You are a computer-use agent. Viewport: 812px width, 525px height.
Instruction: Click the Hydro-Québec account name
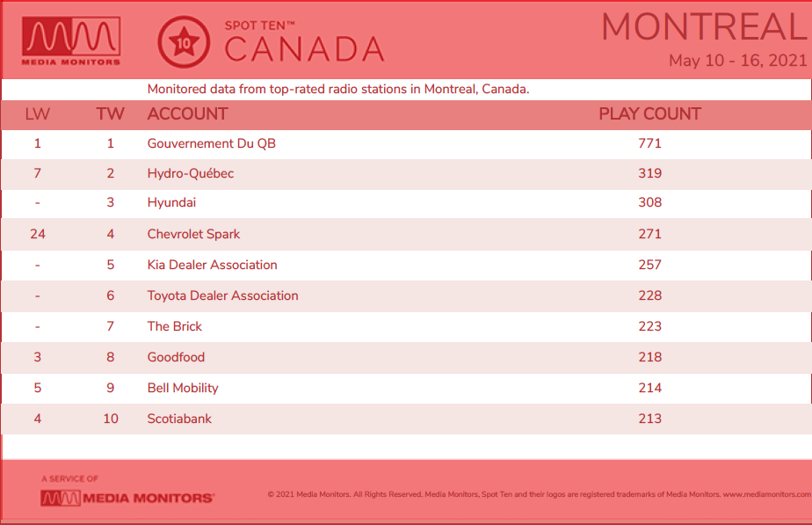point(191,173)
